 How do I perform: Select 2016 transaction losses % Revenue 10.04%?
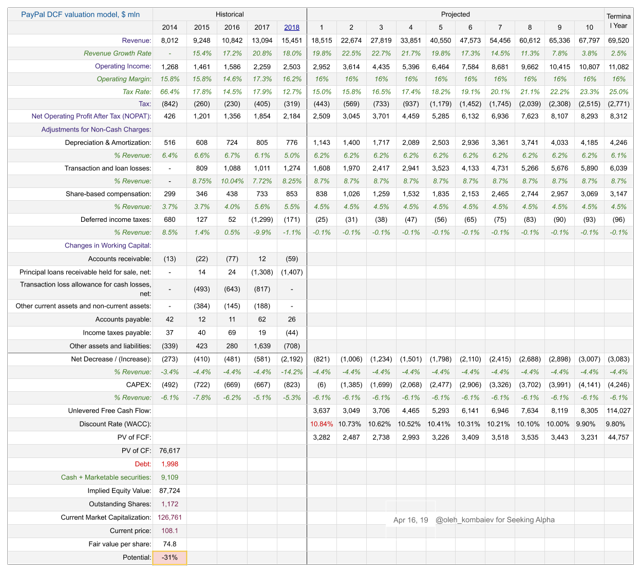(231, 181)
